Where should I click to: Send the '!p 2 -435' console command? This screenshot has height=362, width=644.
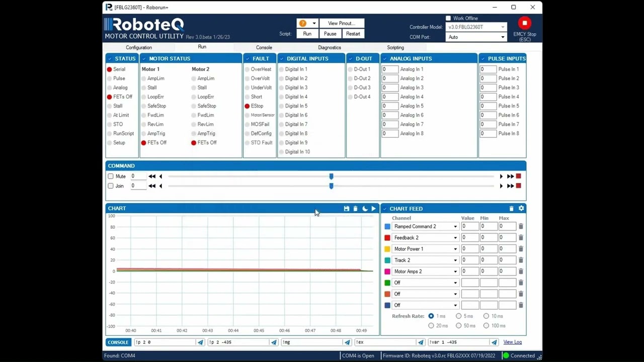[274, 342]
